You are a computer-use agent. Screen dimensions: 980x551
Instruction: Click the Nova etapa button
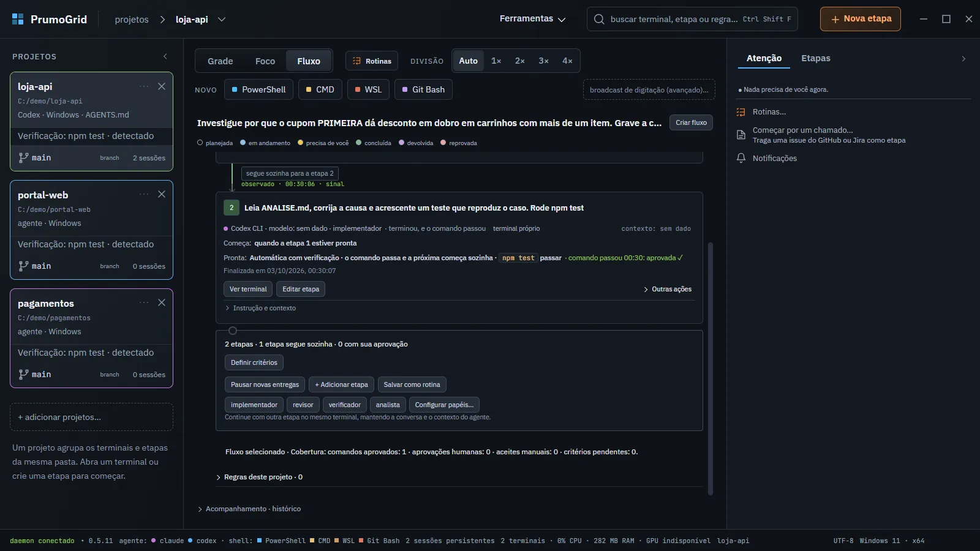pos(861,19)
